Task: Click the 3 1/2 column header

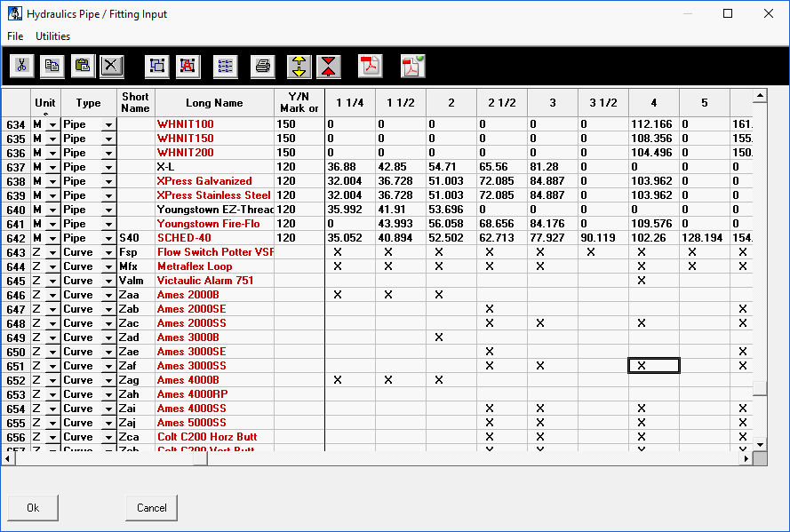Action: coord(603,103)
